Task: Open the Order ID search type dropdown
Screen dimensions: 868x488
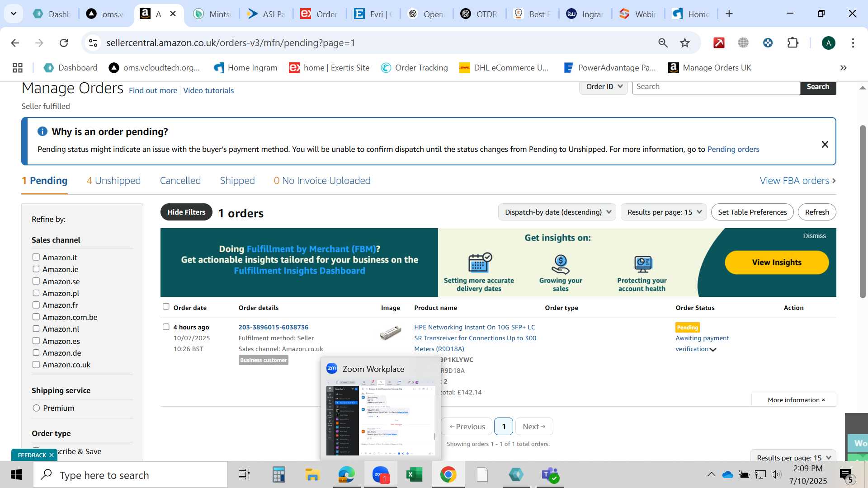Action: point(604,87)
